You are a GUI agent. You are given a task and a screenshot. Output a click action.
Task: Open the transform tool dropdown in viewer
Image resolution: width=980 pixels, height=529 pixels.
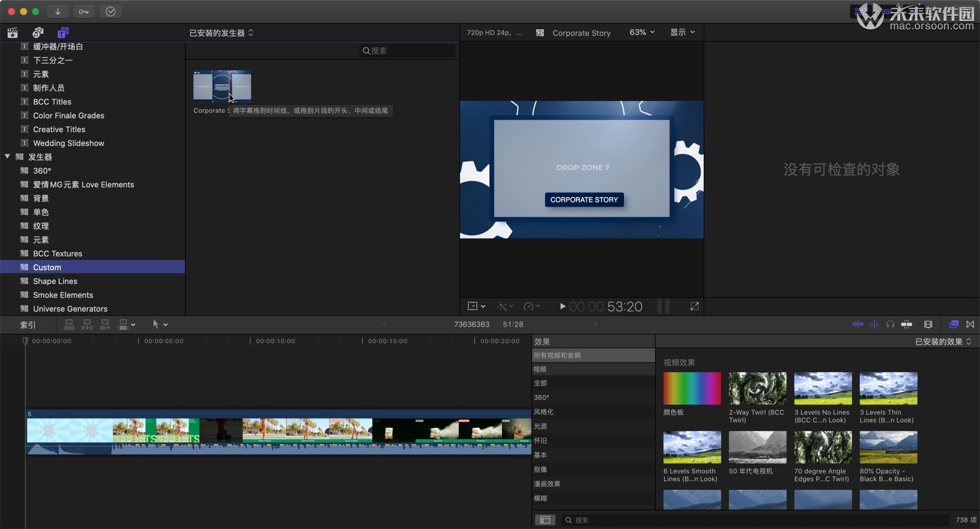476,306
